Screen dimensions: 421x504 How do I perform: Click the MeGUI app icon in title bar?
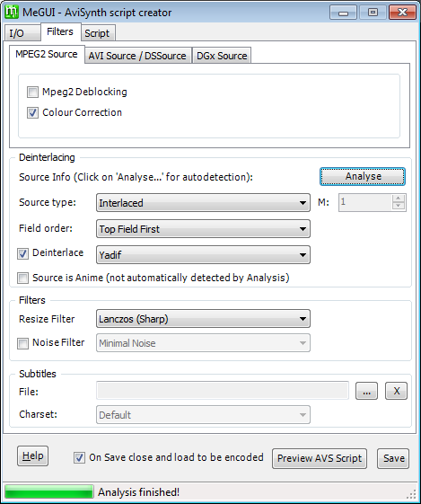(x=12, y=13)
